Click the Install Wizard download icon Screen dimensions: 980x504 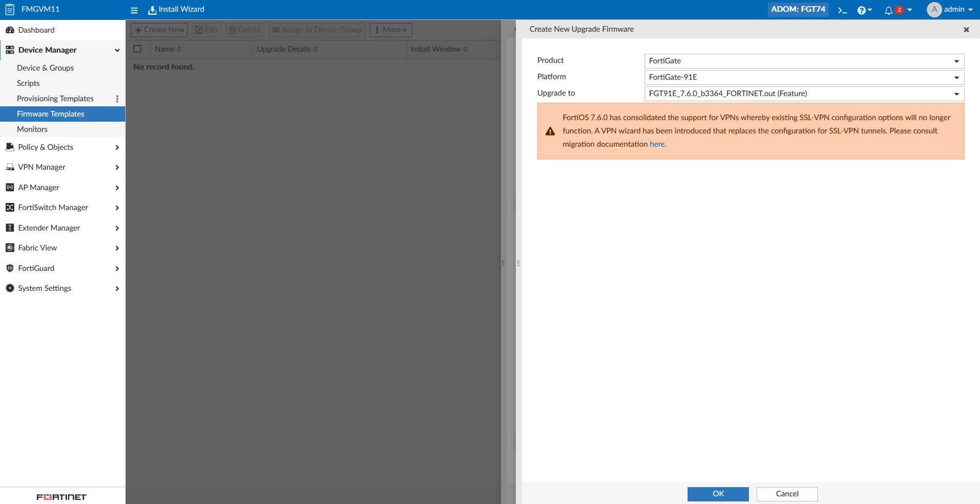151,10
